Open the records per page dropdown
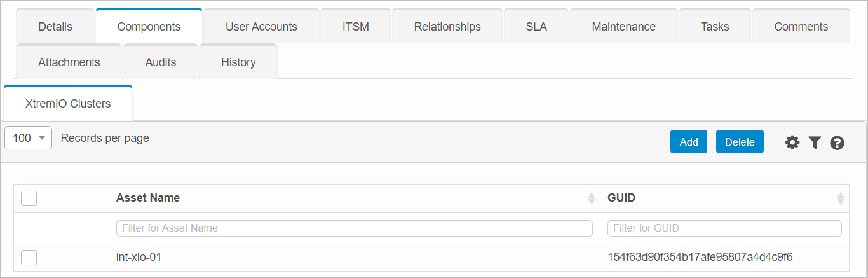Image resolution: width=868 pixels, height=278 pixels. 29,138
